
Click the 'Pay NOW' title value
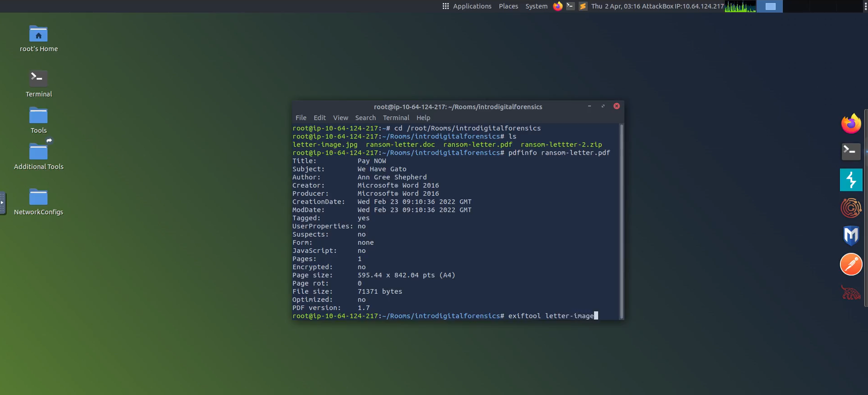point(371,161)
